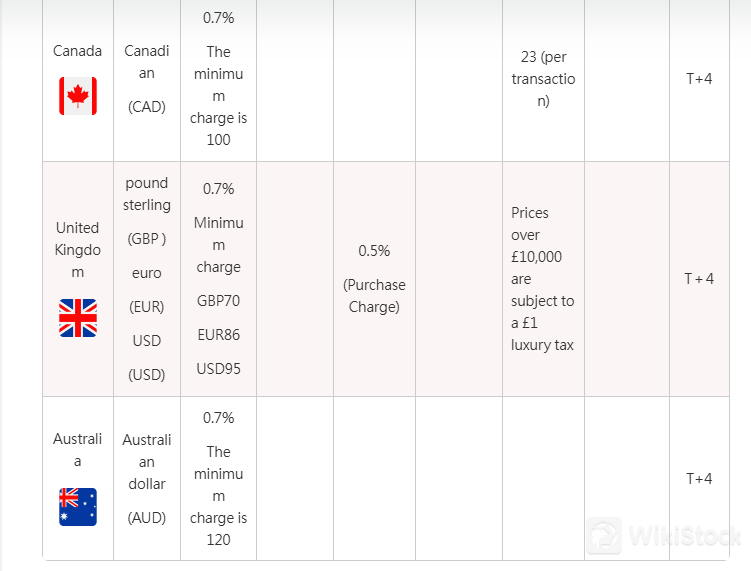The height and width of the screenshot is (571, 751).
Task: Click the Canada T+4 settlement cell
Action: 699,79
